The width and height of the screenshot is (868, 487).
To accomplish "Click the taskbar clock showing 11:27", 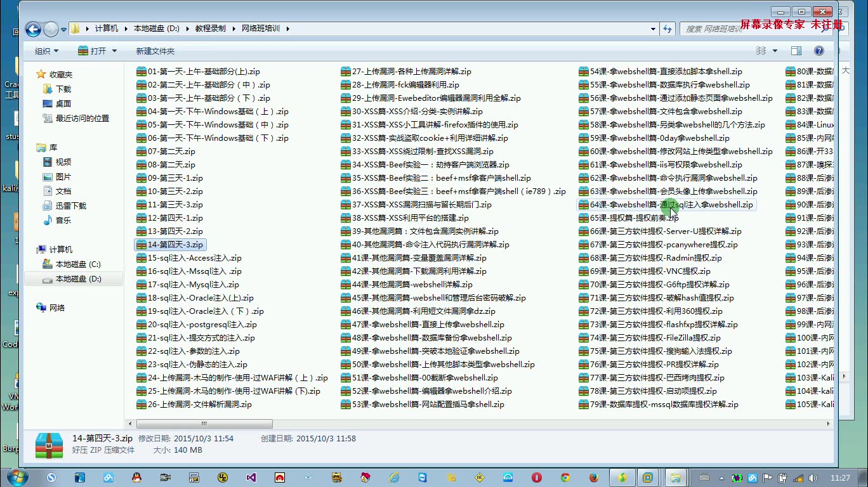I will 840,477.
